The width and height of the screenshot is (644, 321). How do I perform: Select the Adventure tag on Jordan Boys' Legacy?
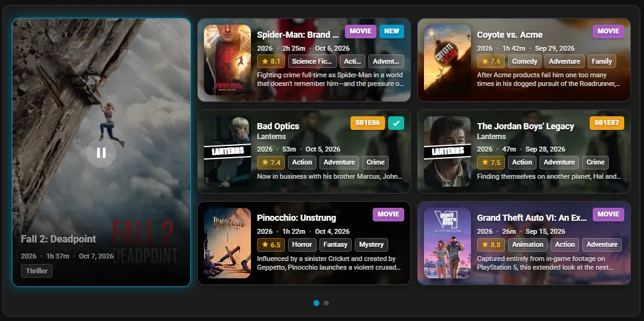pos(559,162)
